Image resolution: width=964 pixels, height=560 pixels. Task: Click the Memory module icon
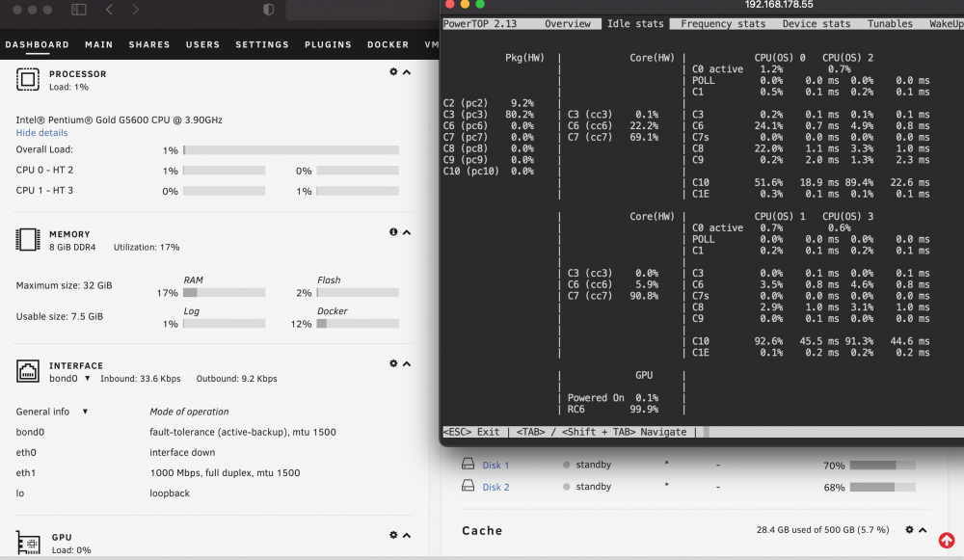point(28,239)
